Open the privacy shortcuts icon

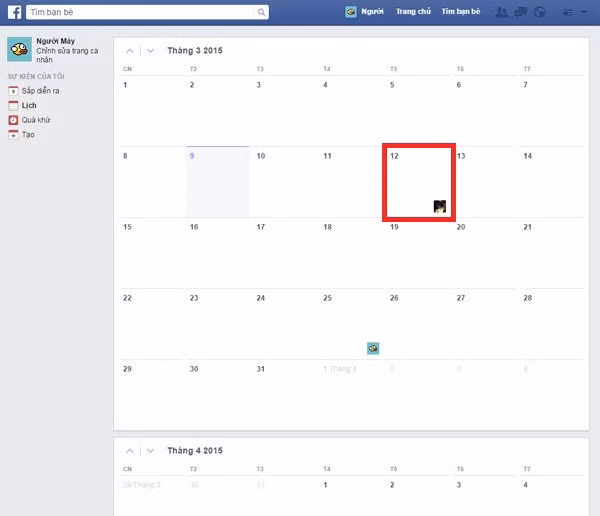(567, 12)
